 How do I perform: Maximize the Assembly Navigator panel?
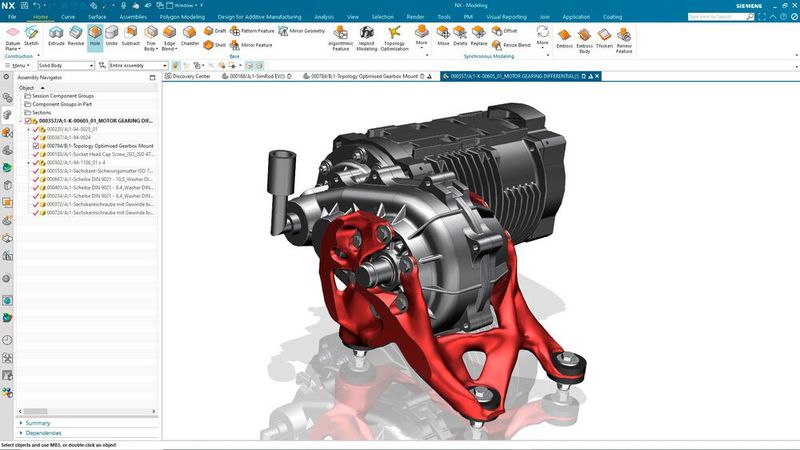click(152, 78)
